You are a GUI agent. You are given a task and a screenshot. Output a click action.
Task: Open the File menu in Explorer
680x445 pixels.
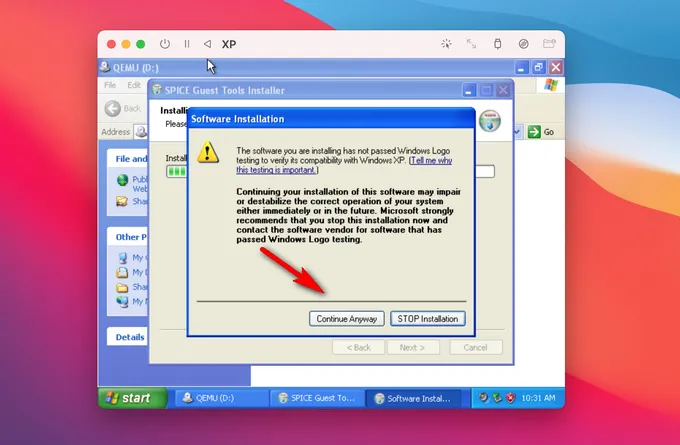(110, 85)
